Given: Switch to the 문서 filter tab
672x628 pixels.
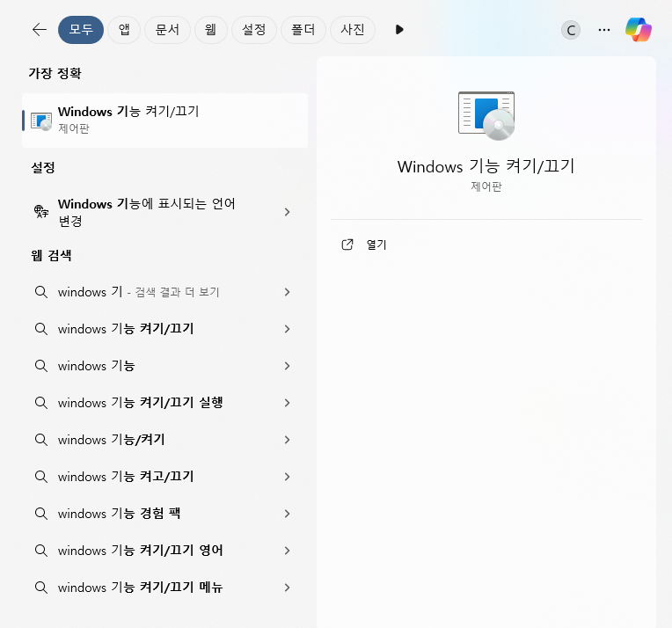Looking at the screenshot, I should [167, 30].
